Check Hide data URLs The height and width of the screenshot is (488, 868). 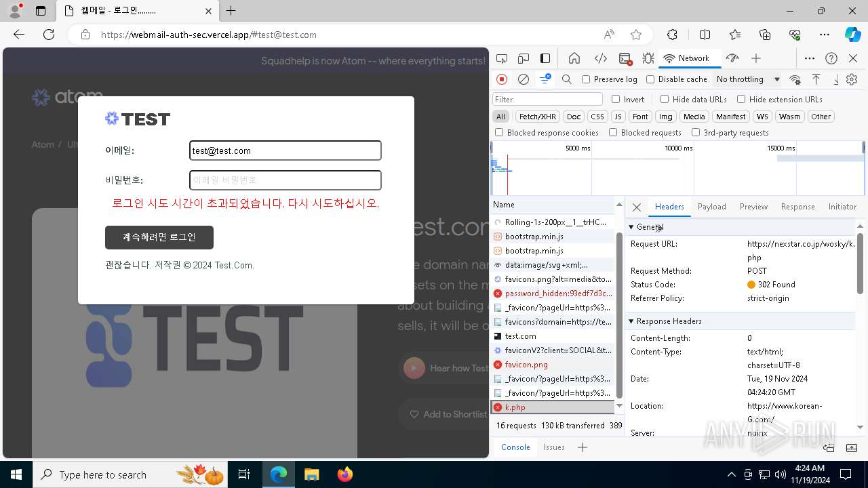point(665,99)
